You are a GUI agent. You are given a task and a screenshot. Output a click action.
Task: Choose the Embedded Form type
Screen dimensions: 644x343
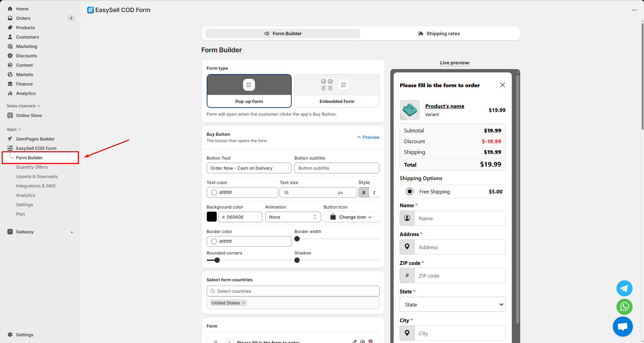[x=337, y=91]
